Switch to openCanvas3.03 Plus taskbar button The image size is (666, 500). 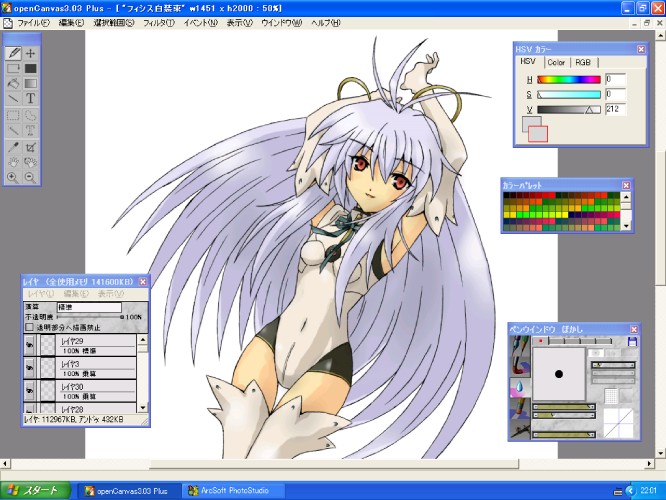pos(129,491)
